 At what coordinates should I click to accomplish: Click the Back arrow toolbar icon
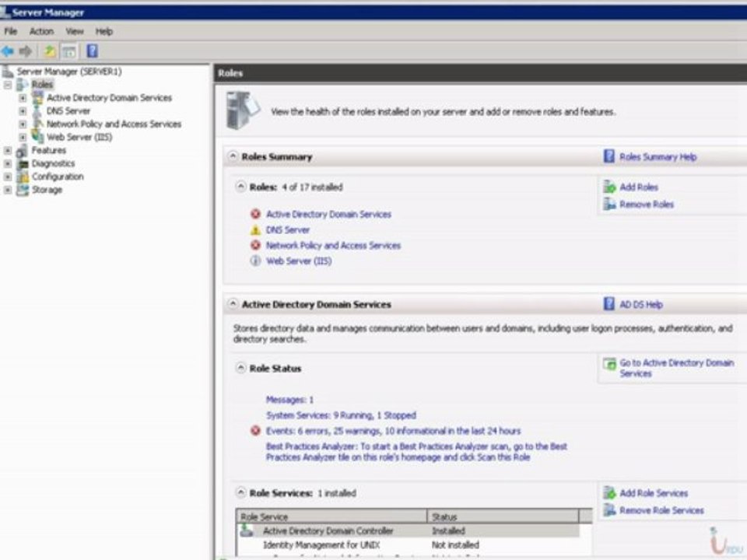point(7,51)
